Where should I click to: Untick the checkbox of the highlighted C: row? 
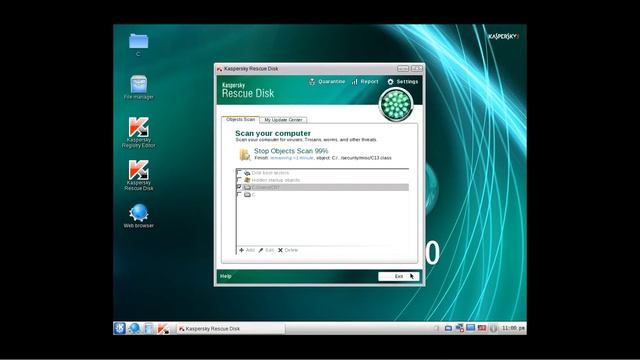tap(239, 187)
